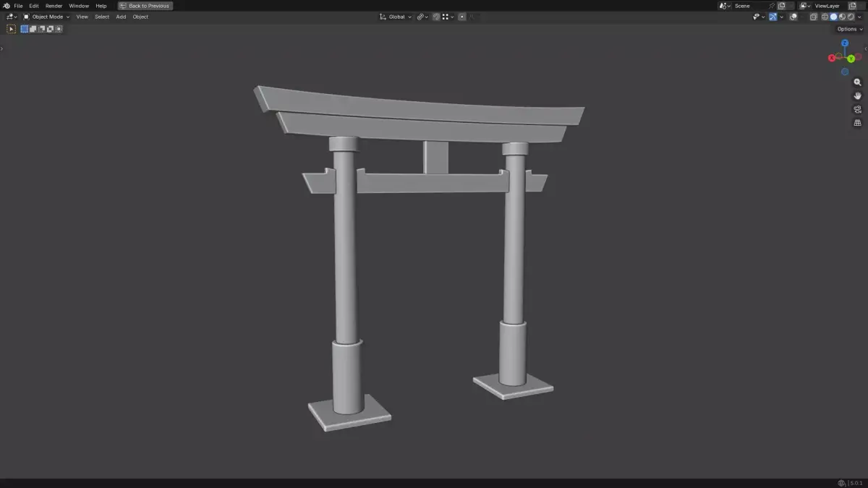The height and width of the screenshot is (488, 868).
Task: Open the Add menu
Action: tap(120, 17)
